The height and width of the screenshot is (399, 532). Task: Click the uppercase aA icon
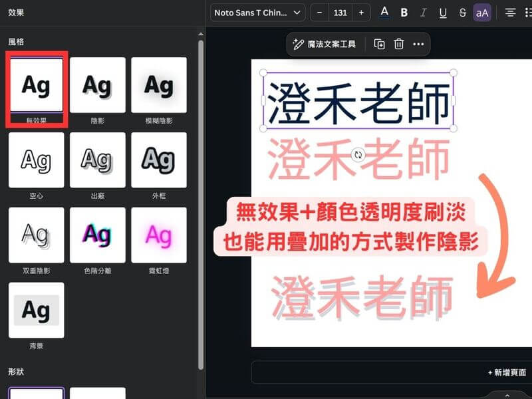(x=482, y=13)
